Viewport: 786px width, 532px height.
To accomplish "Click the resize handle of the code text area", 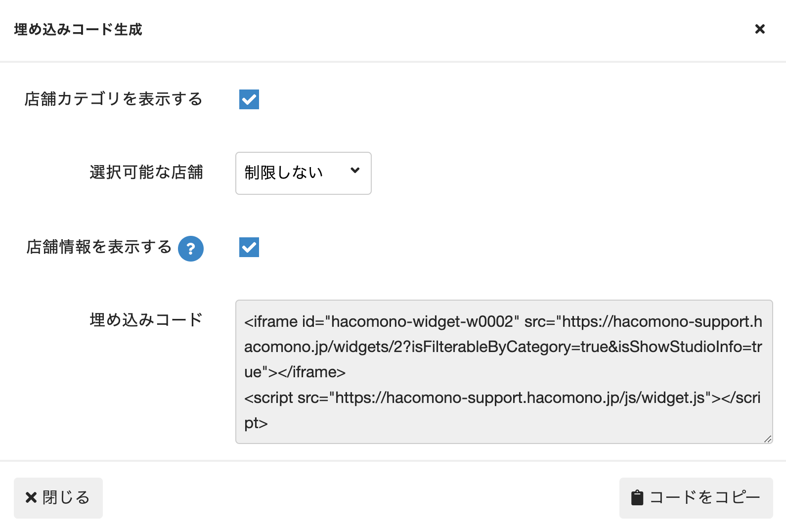I will [x=768, y=439].
